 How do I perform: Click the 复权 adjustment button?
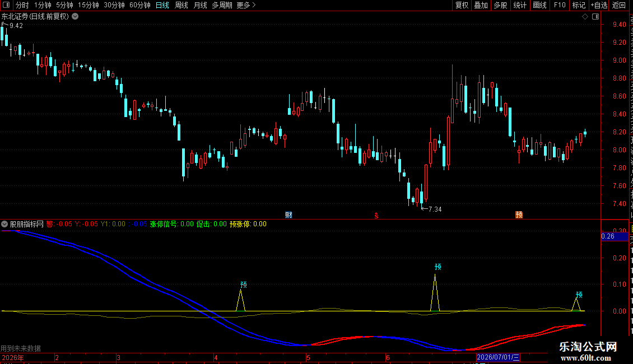[x=462, y=5]
